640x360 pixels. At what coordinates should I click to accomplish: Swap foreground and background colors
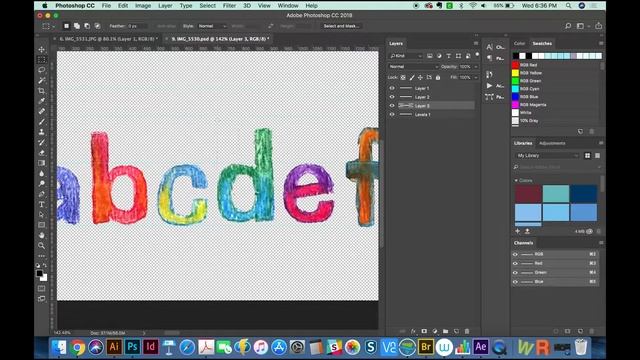click(45, 265)
